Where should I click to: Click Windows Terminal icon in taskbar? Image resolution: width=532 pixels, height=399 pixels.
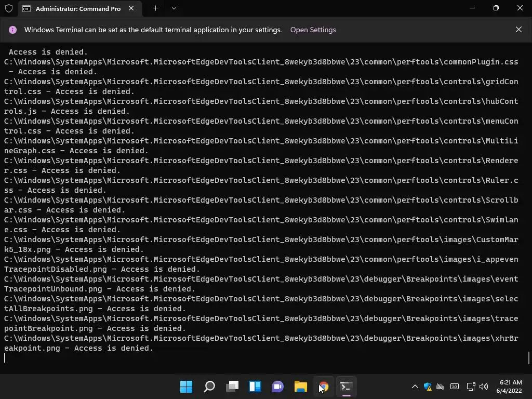point(346,387)
